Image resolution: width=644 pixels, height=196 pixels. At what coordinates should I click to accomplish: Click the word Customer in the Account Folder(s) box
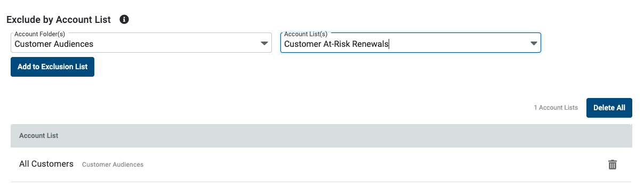32,44
